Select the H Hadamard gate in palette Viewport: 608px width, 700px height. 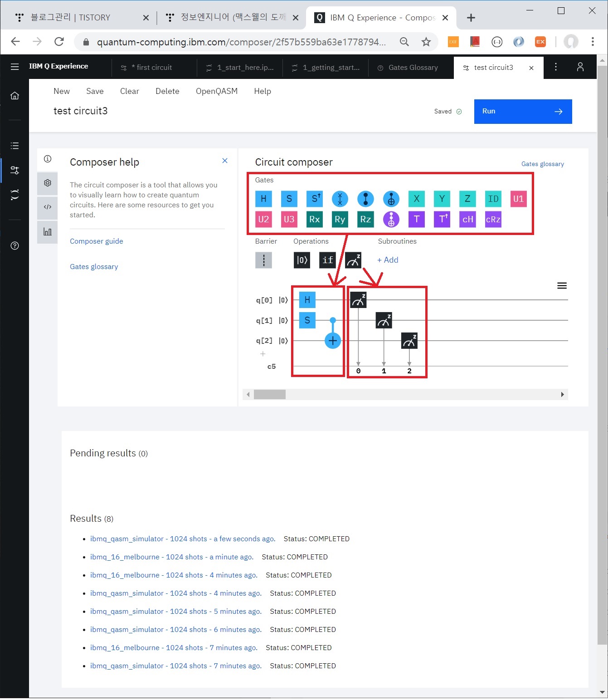[x=263, y=199]
